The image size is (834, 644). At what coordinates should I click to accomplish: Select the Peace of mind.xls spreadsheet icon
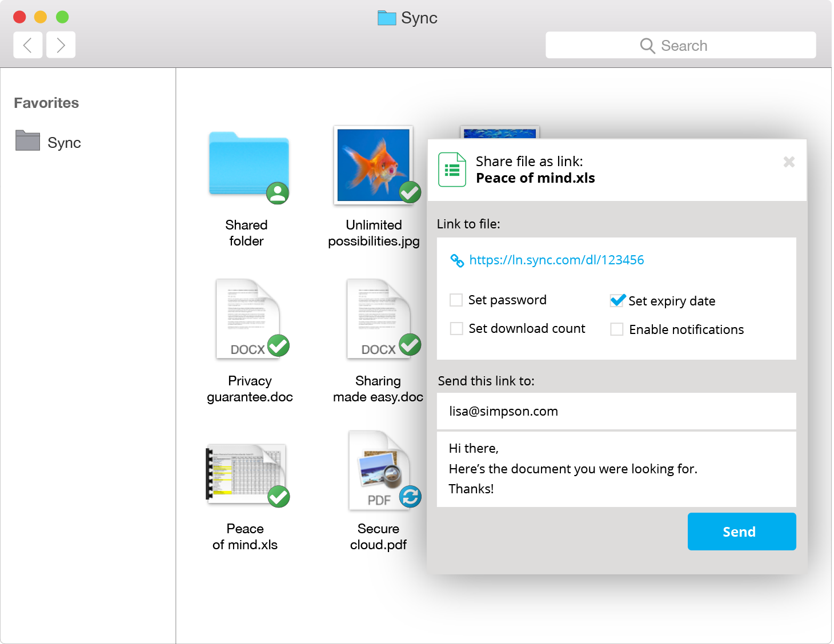point(246,474)
